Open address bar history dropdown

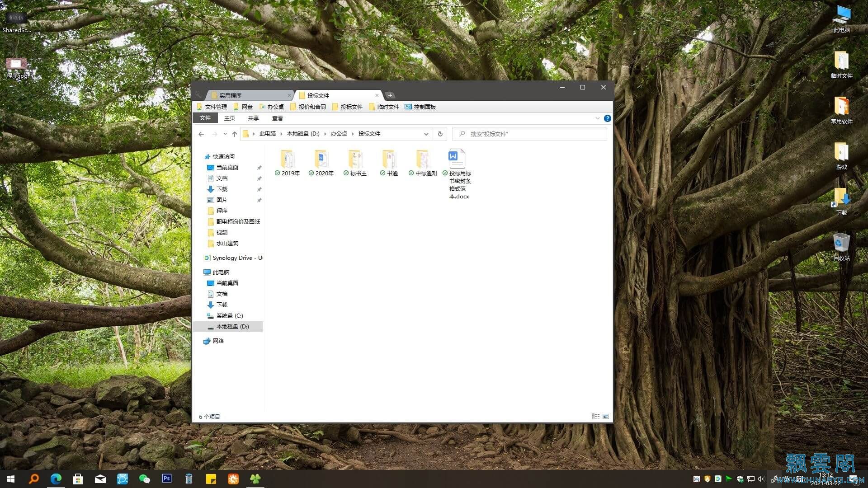click(426, 134)
